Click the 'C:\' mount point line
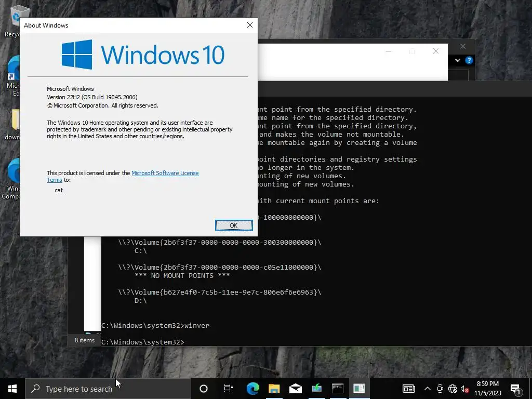 pos(140,251)
